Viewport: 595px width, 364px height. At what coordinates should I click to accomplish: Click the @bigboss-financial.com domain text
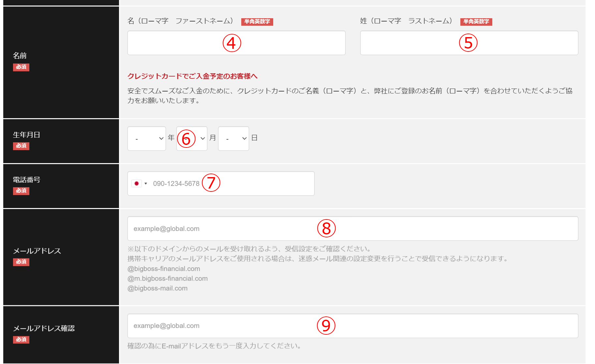(164, 269)
